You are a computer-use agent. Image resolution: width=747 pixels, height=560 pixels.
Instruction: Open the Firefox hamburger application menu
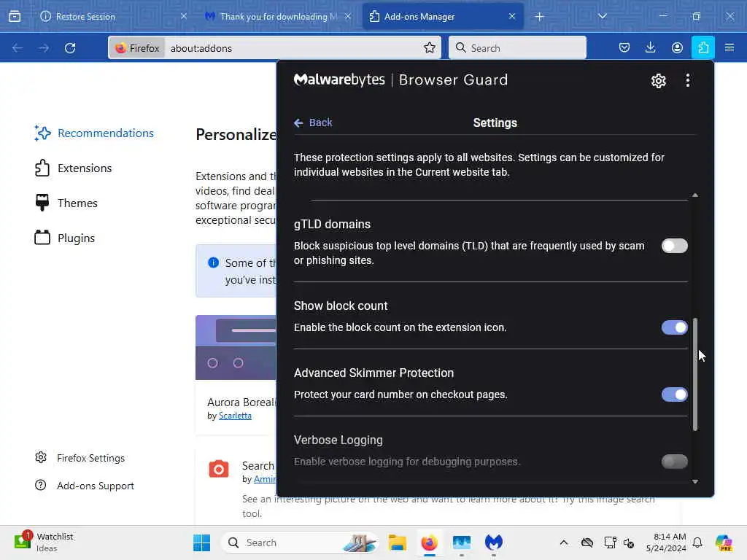point(729,47)
